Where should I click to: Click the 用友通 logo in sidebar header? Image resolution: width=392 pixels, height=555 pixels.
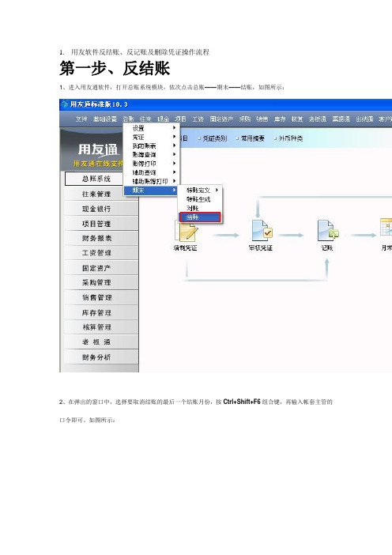98,149
